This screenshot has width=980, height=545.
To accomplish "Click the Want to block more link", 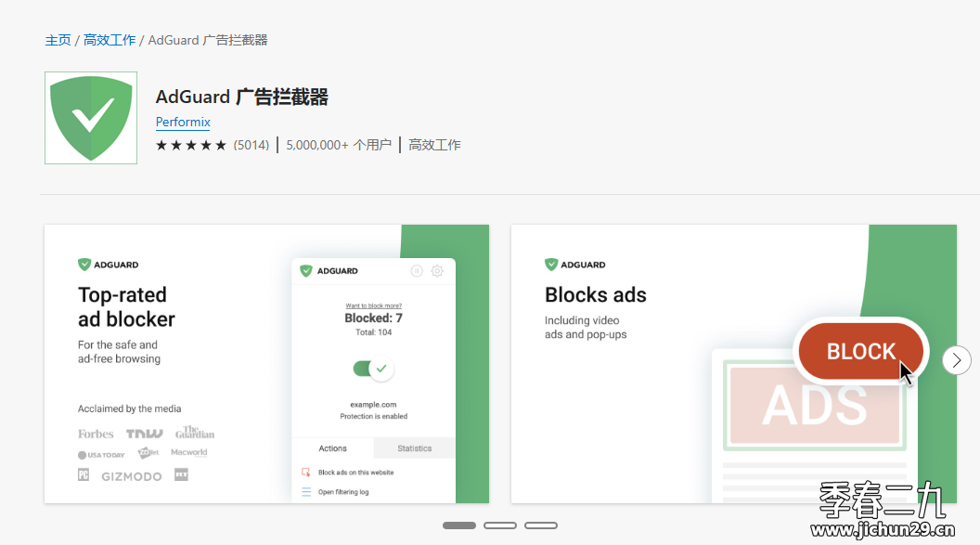I will [x=374, y=305].
